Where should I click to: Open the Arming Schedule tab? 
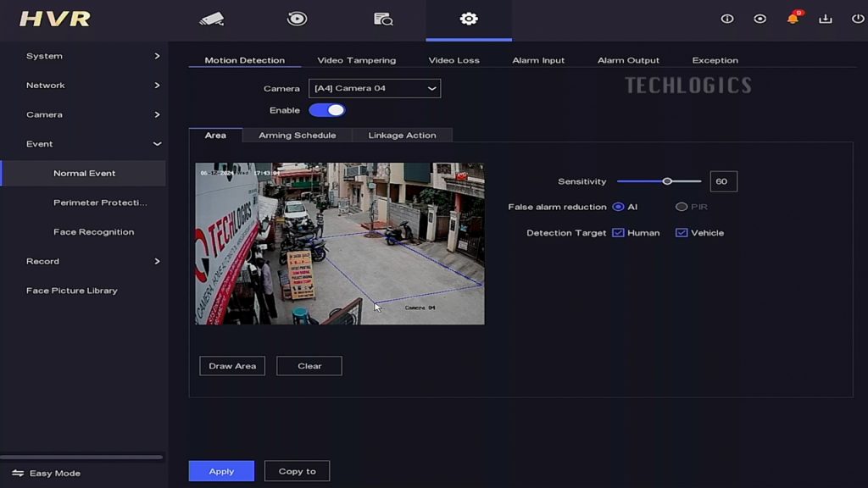tap(297, 136)
